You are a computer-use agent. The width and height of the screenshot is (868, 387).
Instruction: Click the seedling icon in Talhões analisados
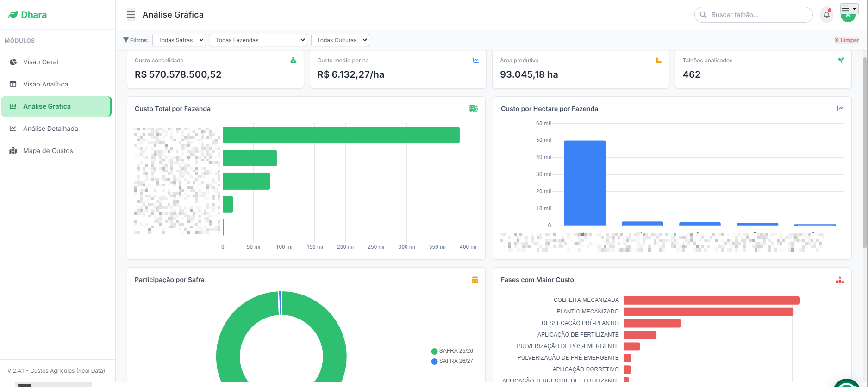pyautogui.click(x=841, y=61)
